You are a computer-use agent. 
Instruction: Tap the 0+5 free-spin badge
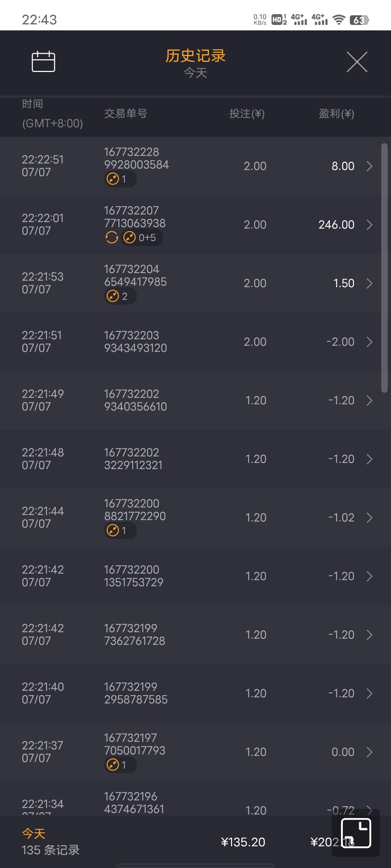click(142, 238)
